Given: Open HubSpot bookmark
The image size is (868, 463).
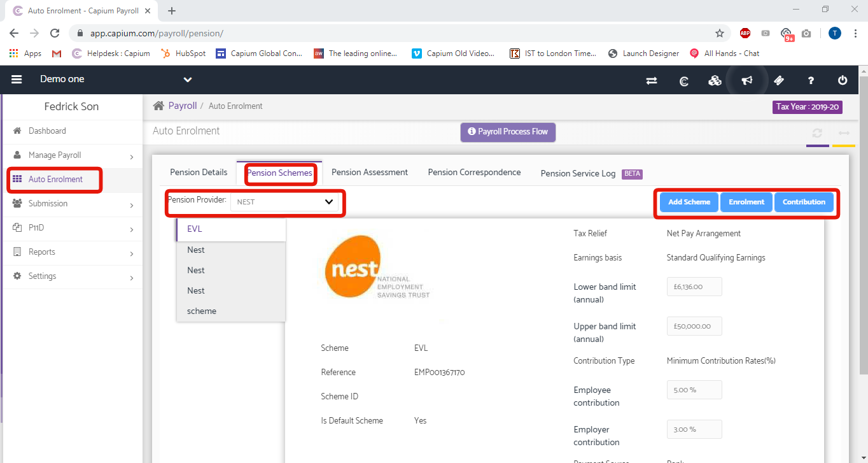Looking at the screenshot, I should [183, 53].
